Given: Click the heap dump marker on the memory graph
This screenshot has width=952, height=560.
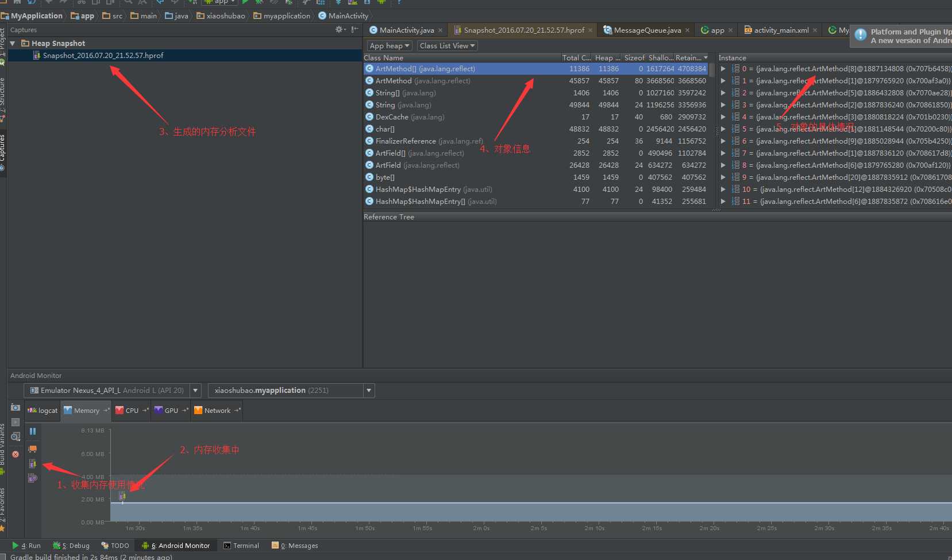Looking at the screenshot, I should (x=122, y=496).
